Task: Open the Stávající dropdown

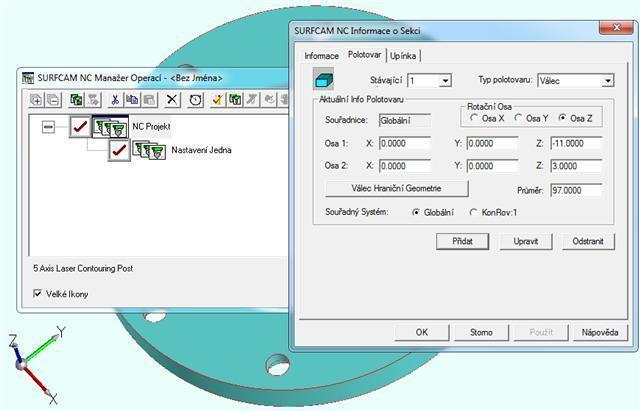Action: point(445,80)
